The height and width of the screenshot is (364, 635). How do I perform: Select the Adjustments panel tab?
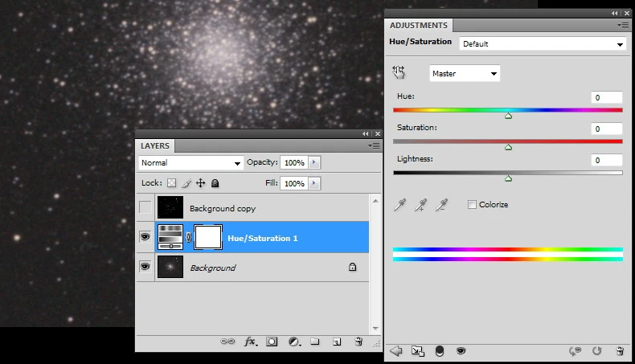[x=419, y=26]
